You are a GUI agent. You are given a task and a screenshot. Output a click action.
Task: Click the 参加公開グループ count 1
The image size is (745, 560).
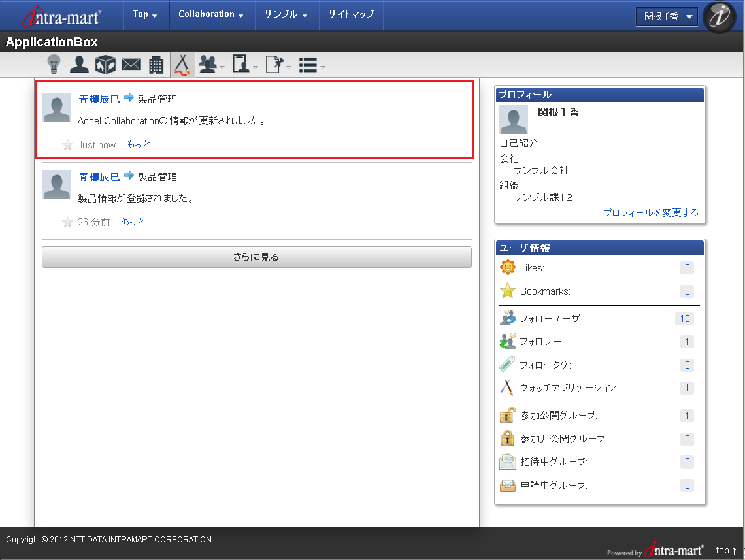tap(687, 416)
